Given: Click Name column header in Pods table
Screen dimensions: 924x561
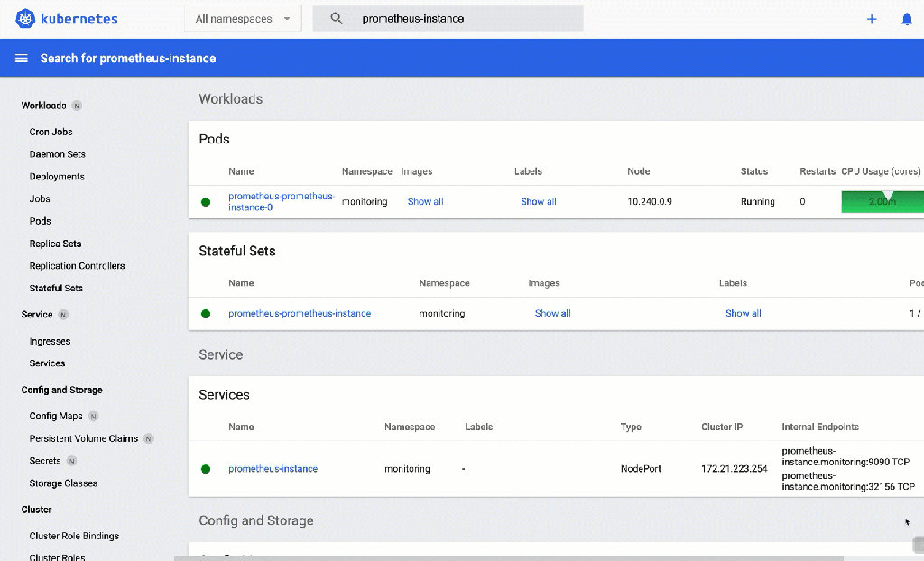Looking at the screenshot, I should click(x=241, y=171).
